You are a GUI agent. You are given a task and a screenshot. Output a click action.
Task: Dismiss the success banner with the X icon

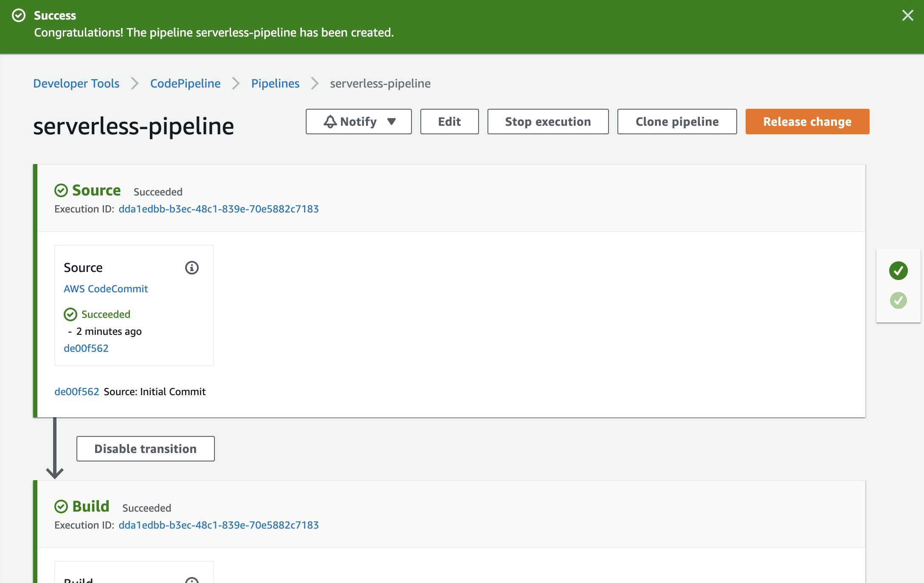907,15
